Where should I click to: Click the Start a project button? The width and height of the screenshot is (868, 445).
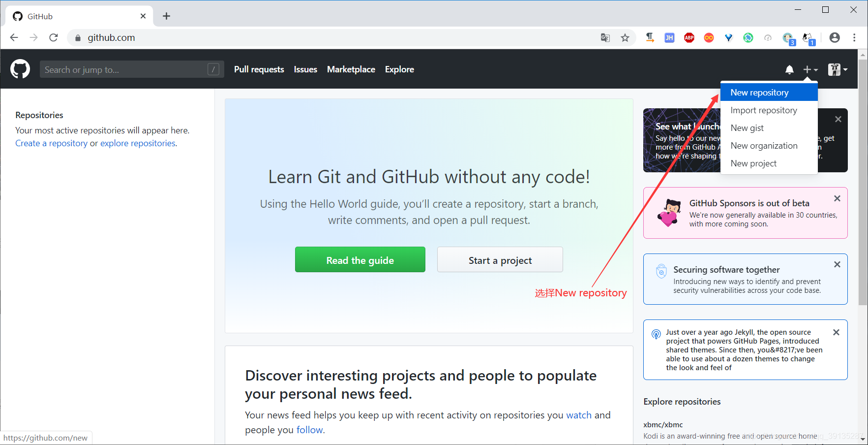[500, 259]
